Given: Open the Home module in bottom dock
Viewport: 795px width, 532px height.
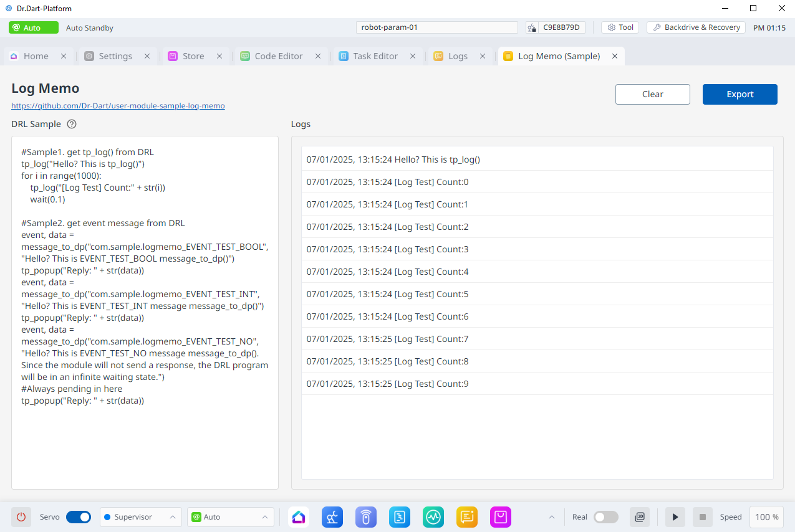Looking at the screenshot, I should coord(299,517).
